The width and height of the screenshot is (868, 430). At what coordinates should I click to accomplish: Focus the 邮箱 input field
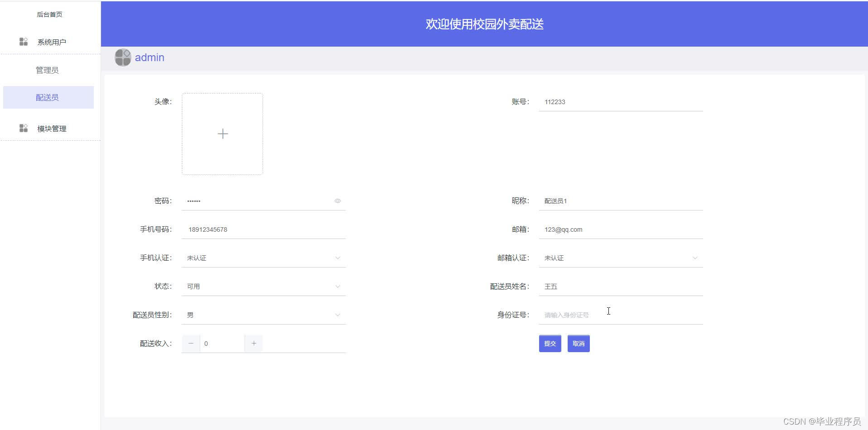click(x=621, y=229)
